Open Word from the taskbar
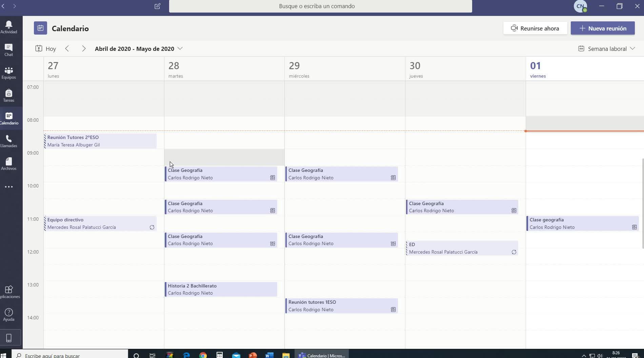Image resolution: width=644 pixels, height=358 pixels. coord(269,355)
